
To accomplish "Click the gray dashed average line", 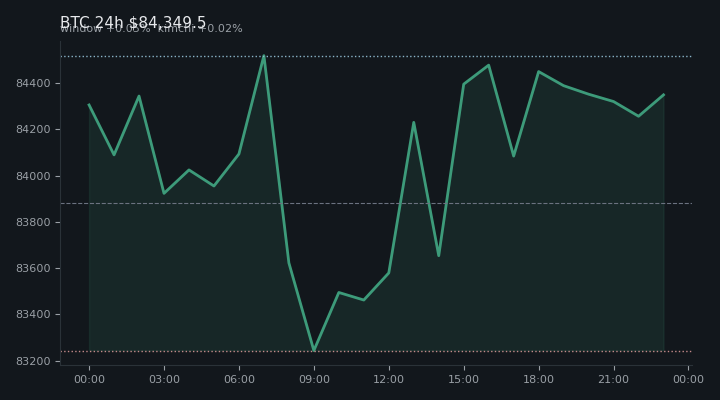I will [x=376, y=203].
